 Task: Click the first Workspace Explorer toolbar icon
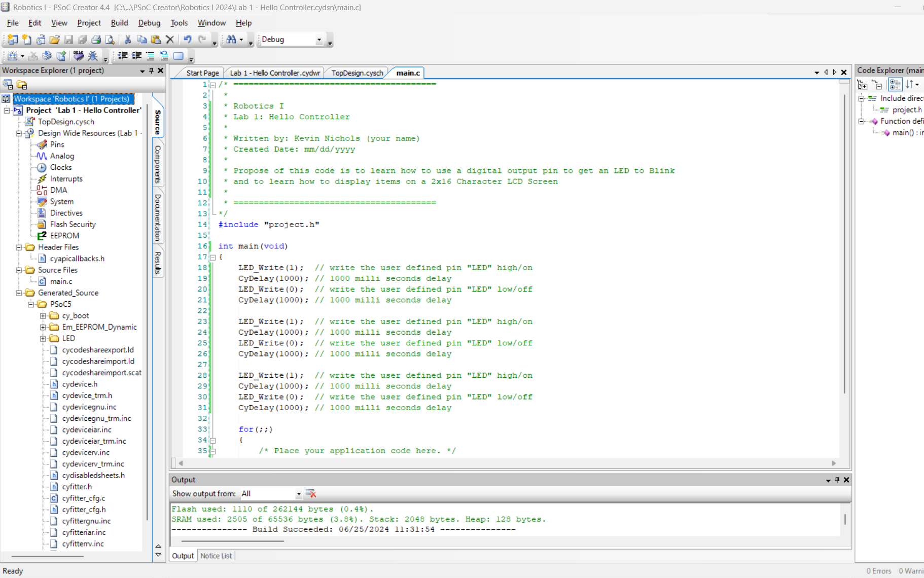click(x=8, y=85)
